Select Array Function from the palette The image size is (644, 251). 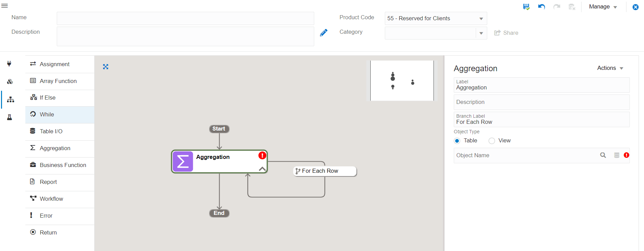pos(60,81)
